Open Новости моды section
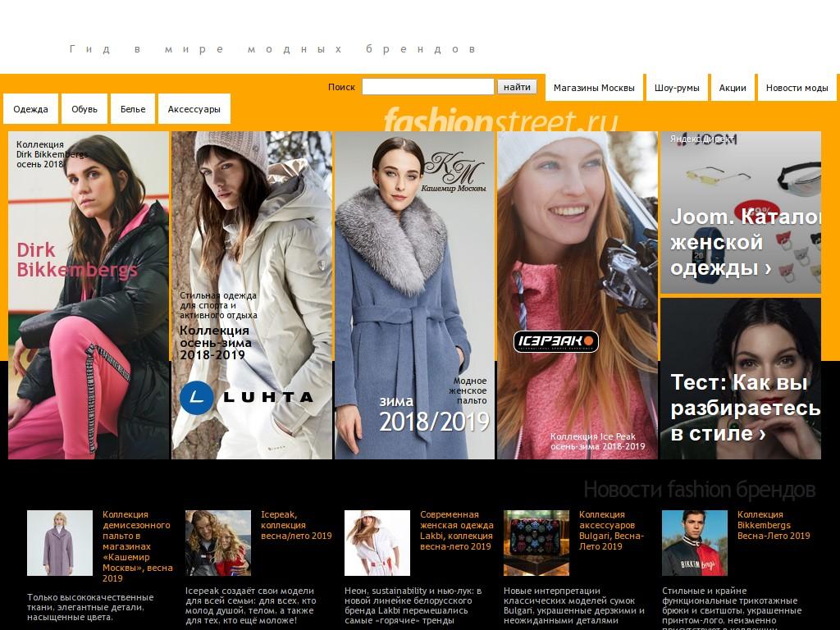The height and width of the screenshot is (630, 840). (797, 88)
